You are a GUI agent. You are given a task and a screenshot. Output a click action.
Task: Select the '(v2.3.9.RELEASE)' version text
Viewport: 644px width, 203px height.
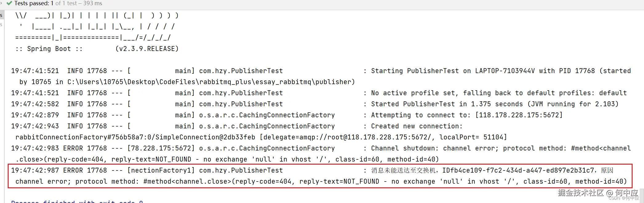pyautogui.click(x=147, y=49)
